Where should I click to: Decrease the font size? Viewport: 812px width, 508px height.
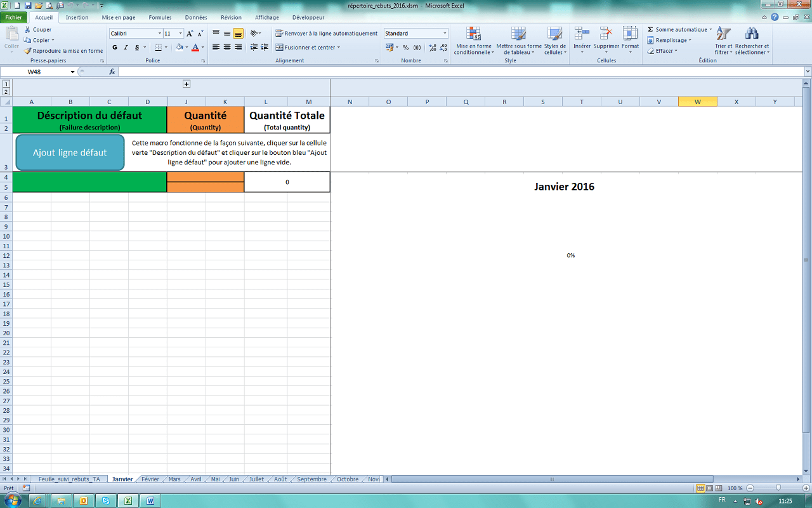[200, 34]
